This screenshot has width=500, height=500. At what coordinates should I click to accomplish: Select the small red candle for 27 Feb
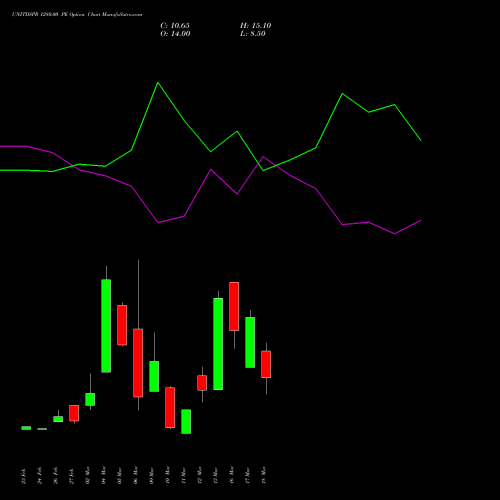[x=74, y=413]
